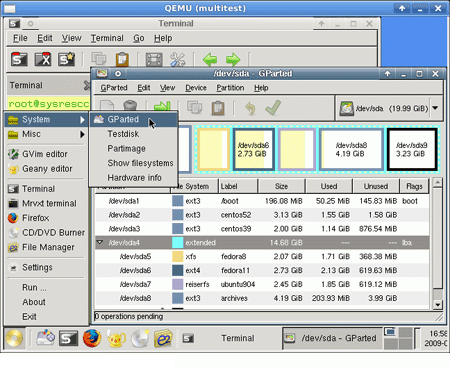Click the CD burner disc icon in taskbar
Viewport: 450px width, 369px height.
pyautogui.click(x=140, y=339)
